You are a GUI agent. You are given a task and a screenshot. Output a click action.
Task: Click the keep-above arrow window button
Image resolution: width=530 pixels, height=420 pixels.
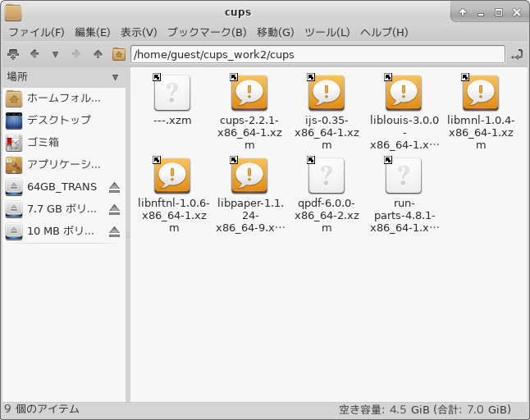coord(463,12)
